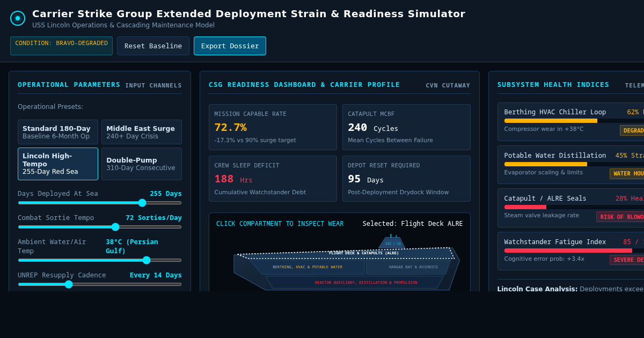644x338 pixels.
Task: Click the 'Selected: Flight Deck ALRE' label
Action: [413, 224]
